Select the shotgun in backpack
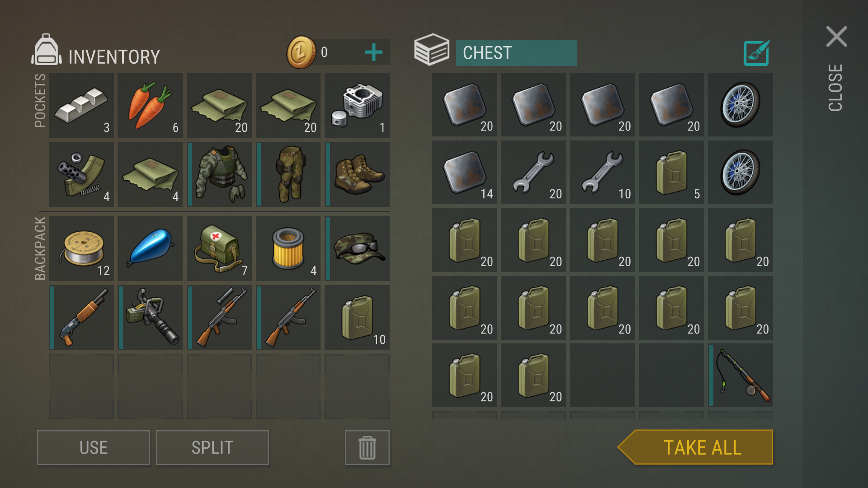Viewport: 868px width, 488px height. 81,318
